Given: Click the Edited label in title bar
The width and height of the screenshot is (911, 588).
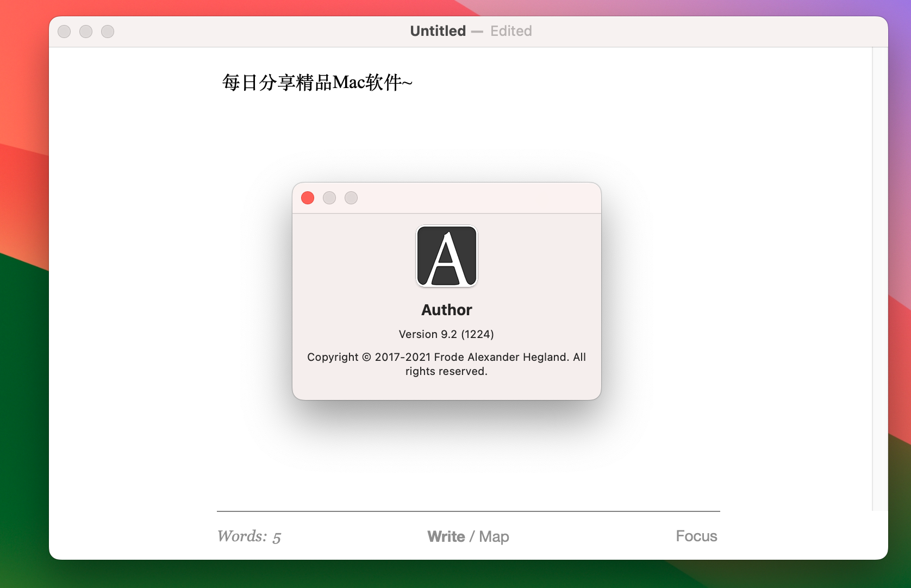Looking at the screenshot, I should pyautogui.click(x=511, y=31).
